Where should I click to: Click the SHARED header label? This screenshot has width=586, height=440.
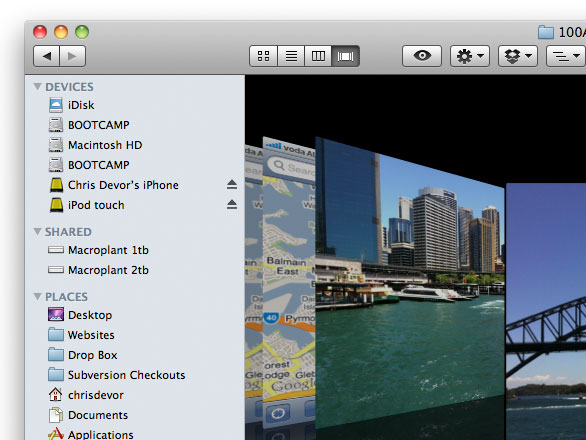68,232
